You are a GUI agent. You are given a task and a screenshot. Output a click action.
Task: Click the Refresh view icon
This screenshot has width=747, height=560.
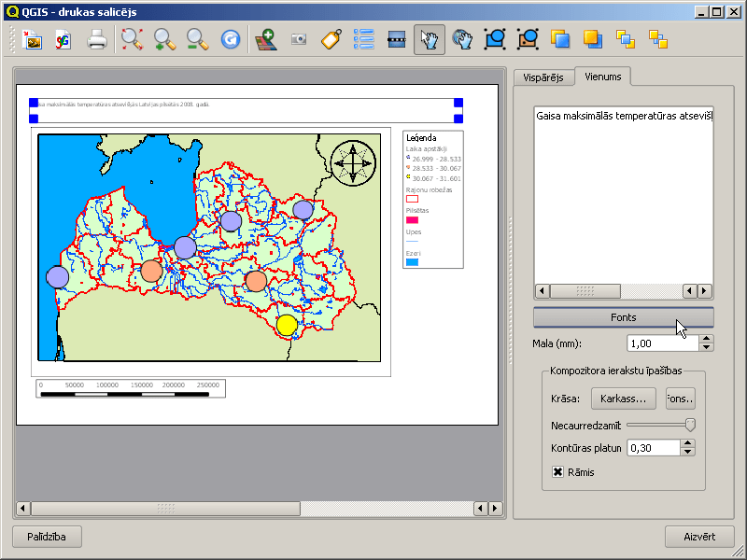tap(231, 39)
